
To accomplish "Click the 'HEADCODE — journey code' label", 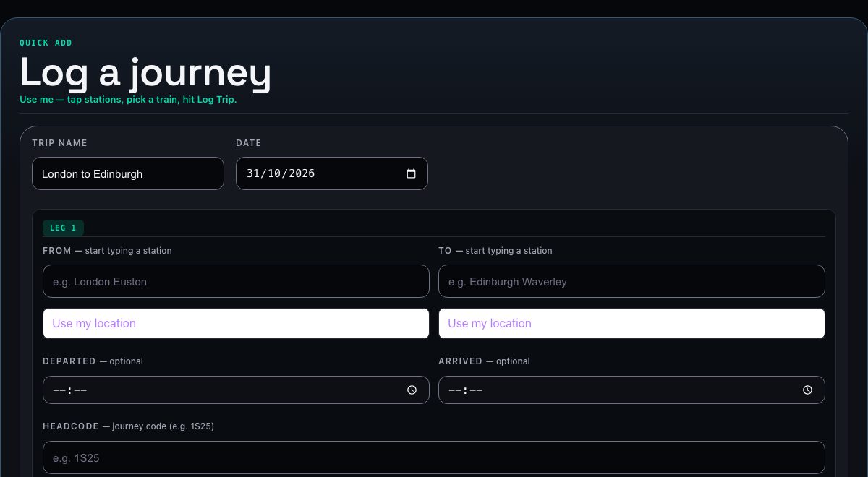I will click(128, 426).
